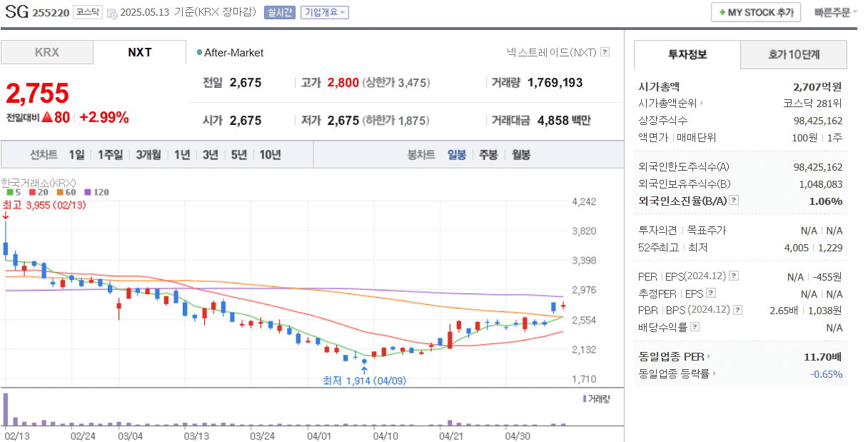The width and height of the screenshot is (868, 442).
Task: Select the 1일 line chart period
Action: (x=76, y=155)
